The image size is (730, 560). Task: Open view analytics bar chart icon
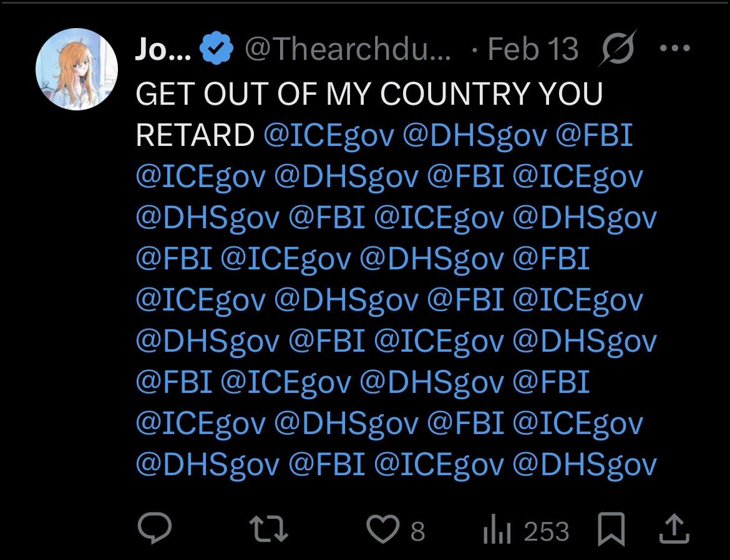click(497, 531)
